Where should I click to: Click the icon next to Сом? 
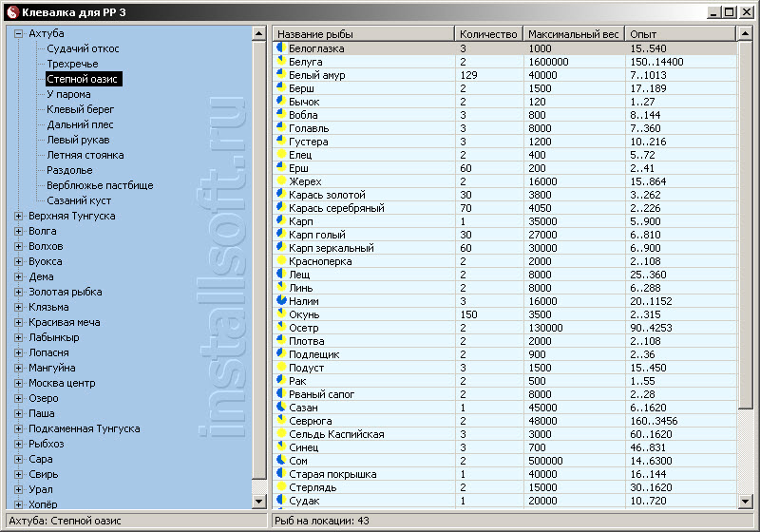tap(281, 461)
